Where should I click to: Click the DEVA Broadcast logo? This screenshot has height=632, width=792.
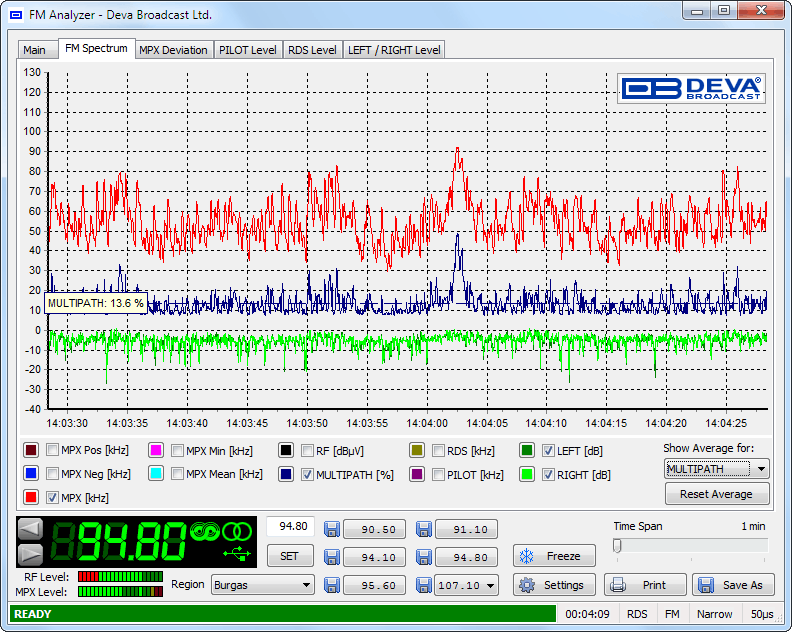691,88
